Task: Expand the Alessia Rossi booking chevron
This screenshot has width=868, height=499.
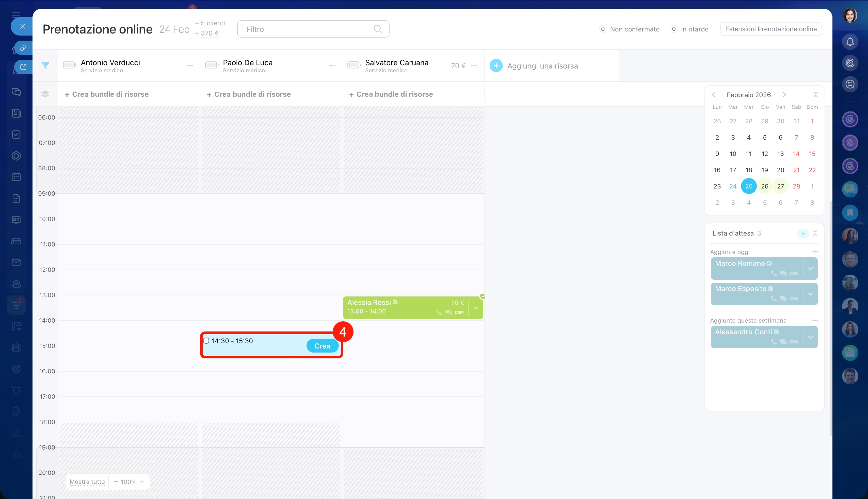Action: pos(476,307)
